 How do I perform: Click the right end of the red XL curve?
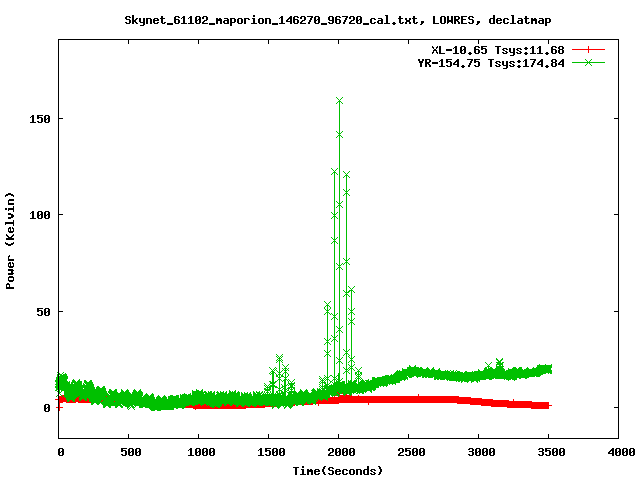pyautogui.click(x=548, y=405)
